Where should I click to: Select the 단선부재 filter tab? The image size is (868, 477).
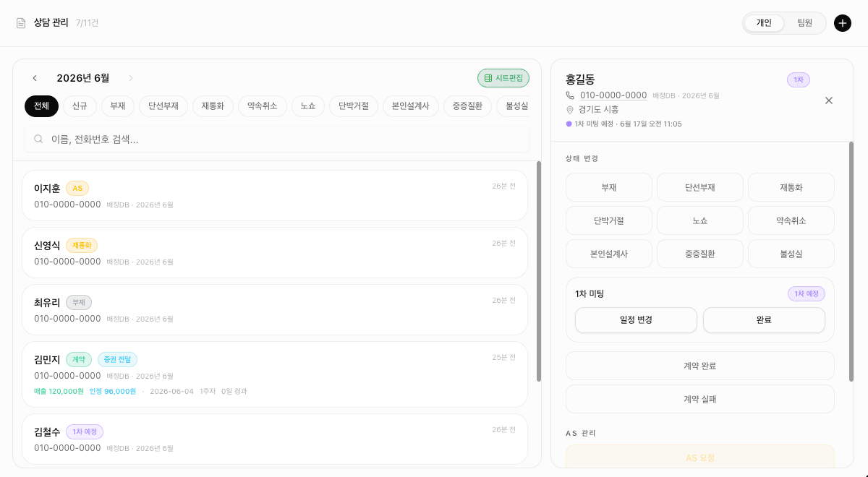[x=163, y=106]
